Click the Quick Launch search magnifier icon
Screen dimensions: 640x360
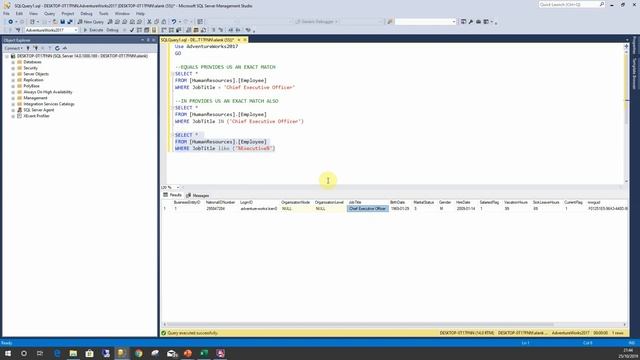602,4
